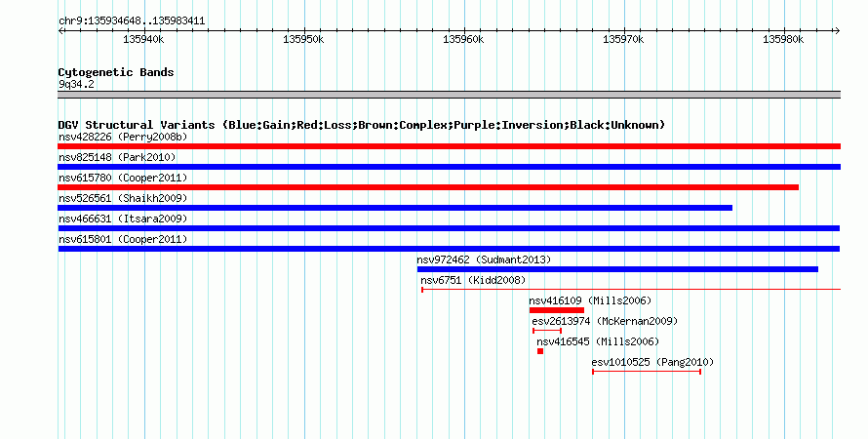Select the thin red nsv6751 line

(631, 290)
